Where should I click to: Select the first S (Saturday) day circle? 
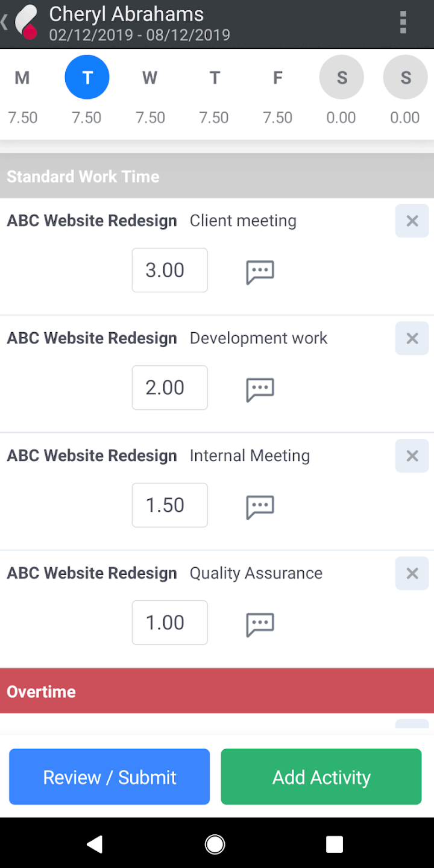point(342,77)
